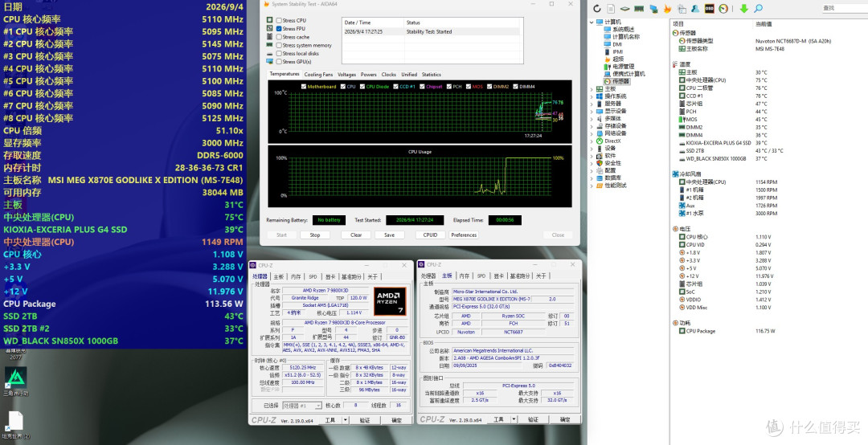Expand the 显示设备 tree node

pyautogui.click(x=592, y=111)
